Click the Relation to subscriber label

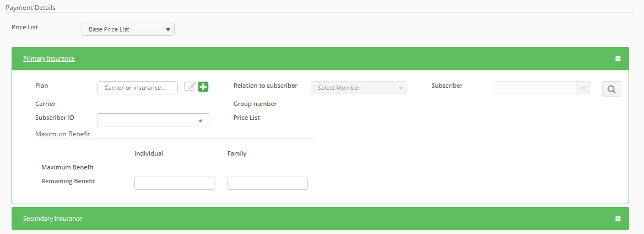(x=266, y=86)
